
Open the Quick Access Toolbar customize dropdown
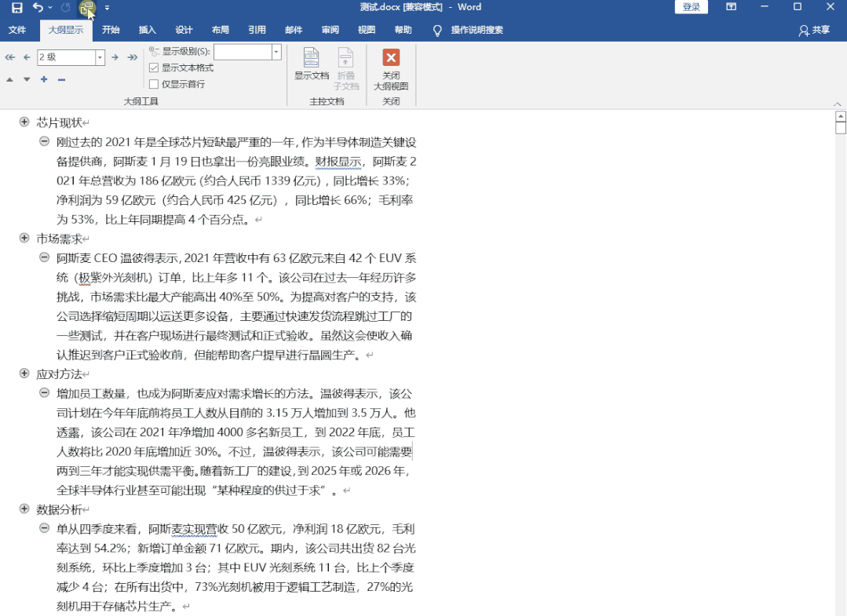pyautogui.click(x=108, y=8)
